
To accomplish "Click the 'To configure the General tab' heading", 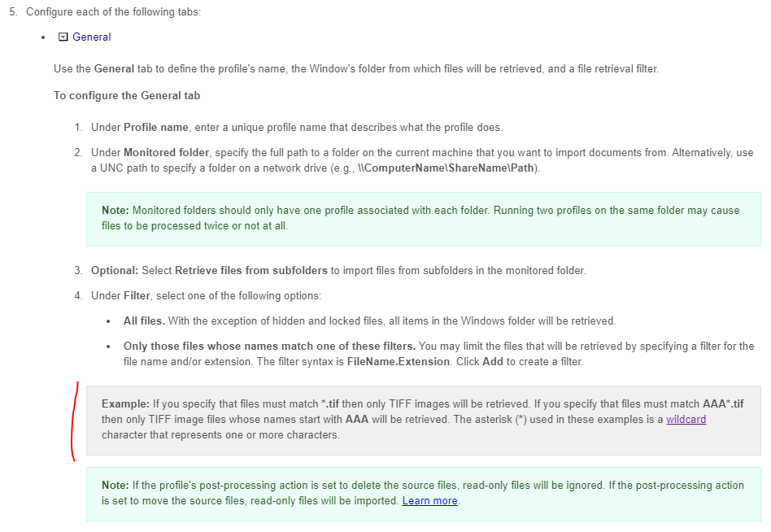I will click(127, 95).
